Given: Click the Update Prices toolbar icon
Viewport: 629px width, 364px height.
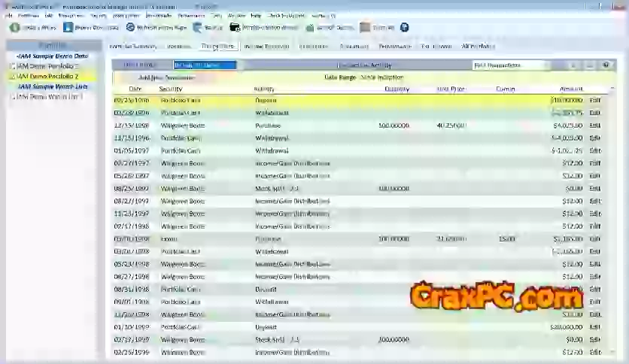Looking at the screenshot, I should pyautogui.click(x=14, y=27).
